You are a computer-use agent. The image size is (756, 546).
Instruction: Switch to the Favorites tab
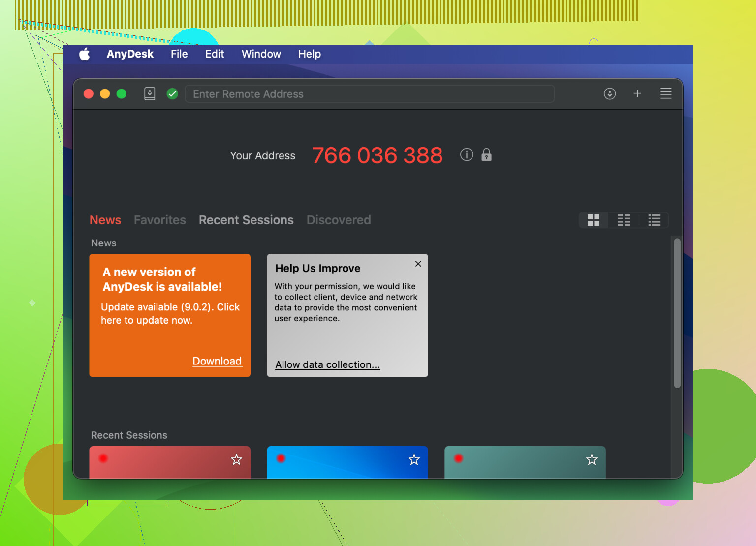click(x=160, y=220)
